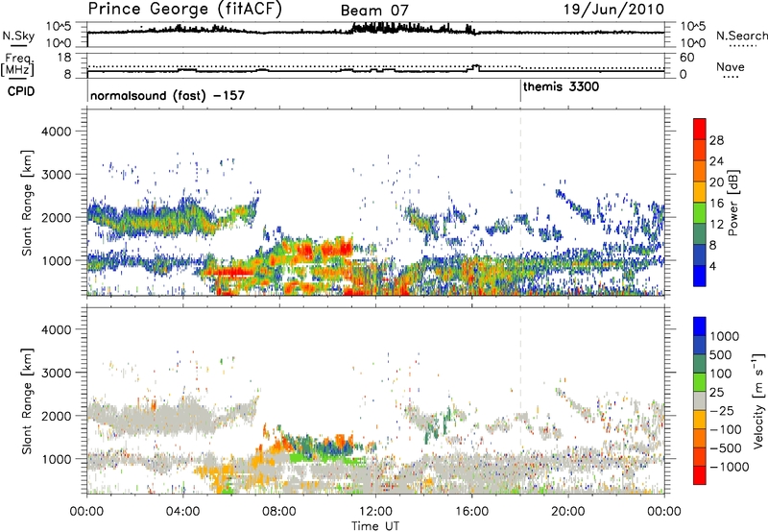Screen dimensions: 768x532
Task: Click the power panel 'Slant Range [km]' axis title
Action: 27,203
